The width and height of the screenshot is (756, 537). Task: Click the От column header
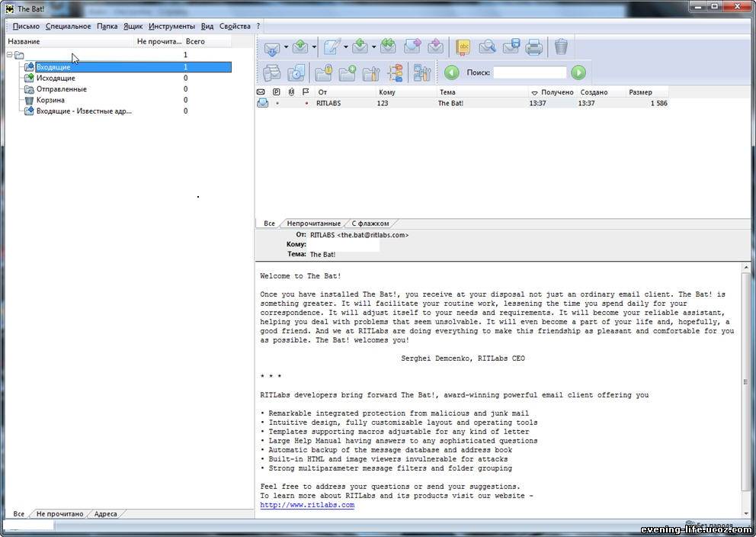click(x=345, y=92)
